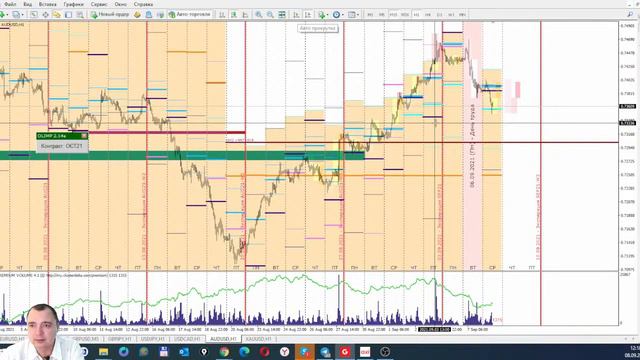Open OBS Studio from the taskbar
Image resolution: width=640 pixels, height=360 pixels.
coord(385,351)
